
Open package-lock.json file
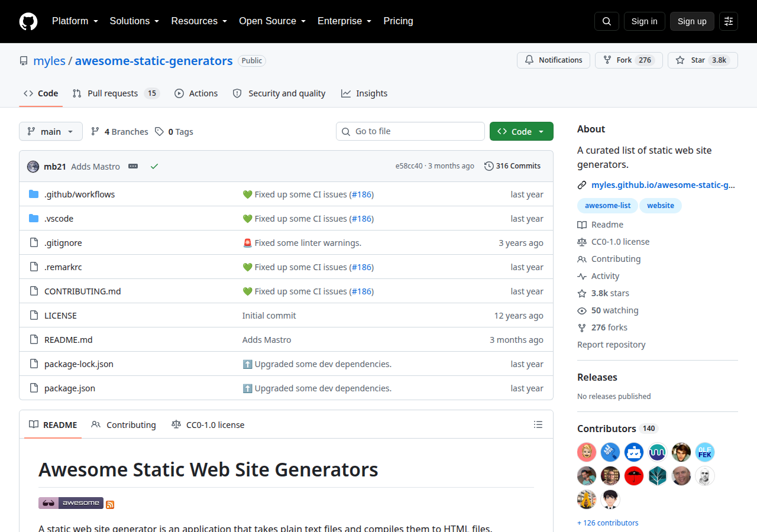pyautogui.click(x=79, y=364)
